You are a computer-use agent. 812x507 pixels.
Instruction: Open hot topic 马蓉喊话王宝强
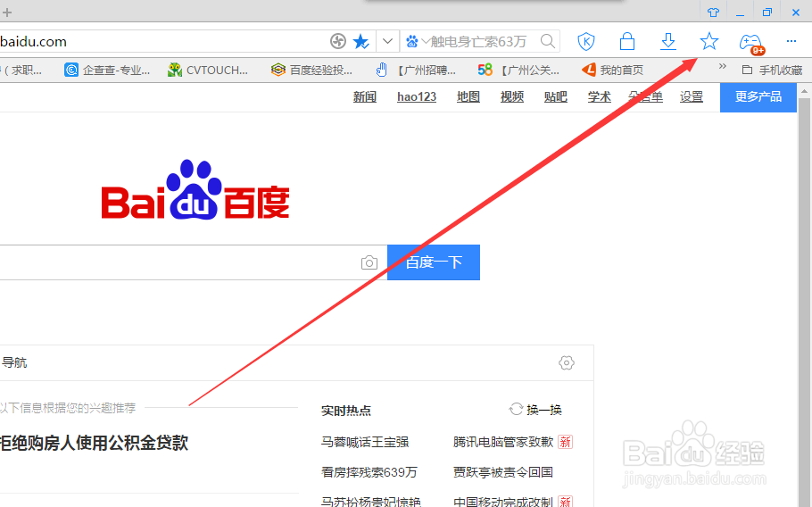click(x=365, y=442)
